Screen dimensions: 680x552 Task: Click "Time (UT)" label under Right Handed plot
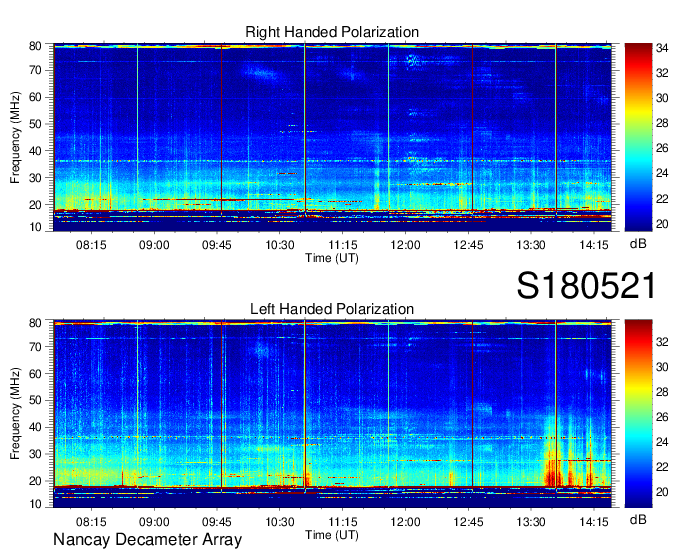click(332, 258)
